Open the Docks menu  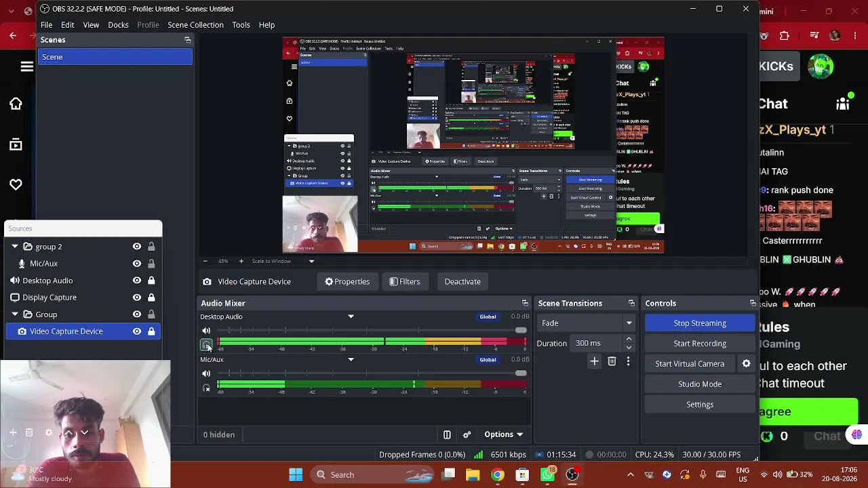(x=118, y=25)
